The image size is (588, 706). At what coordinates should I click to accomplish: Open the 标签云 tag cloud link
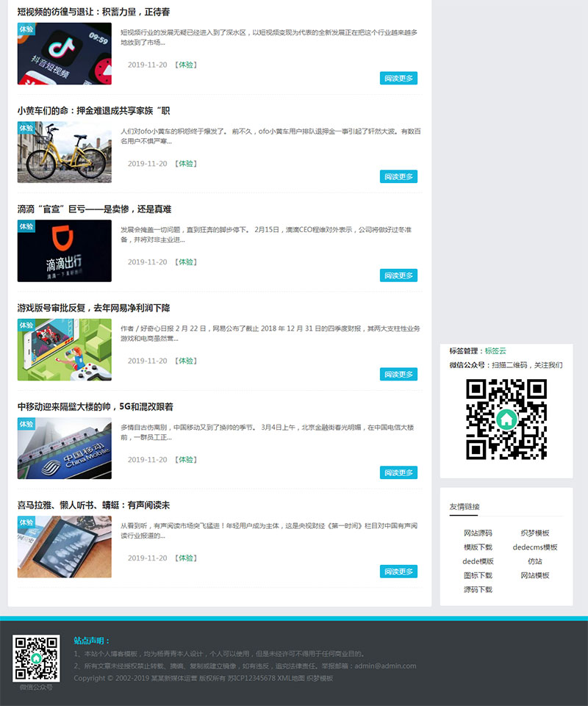495,351
